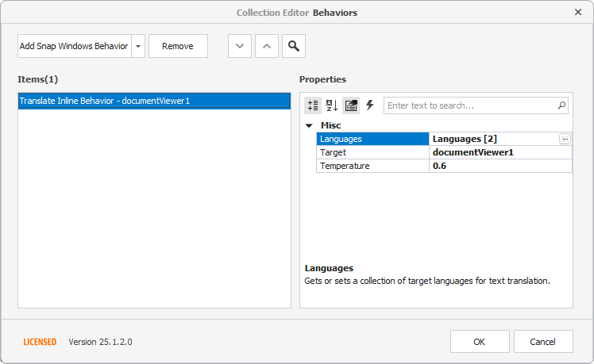Move selected item down with chevron

pos(240,46)
